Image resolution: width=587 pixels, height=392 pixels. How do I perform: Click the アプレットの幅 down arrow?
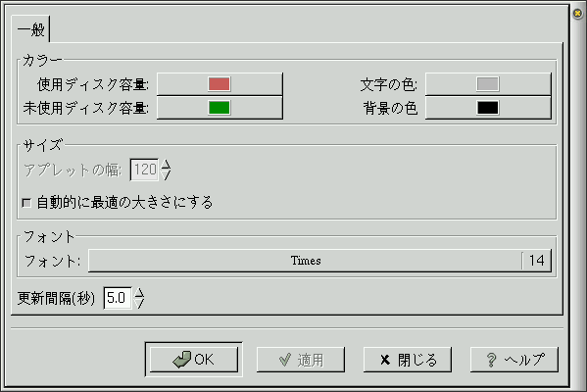(x=166, y=175)
